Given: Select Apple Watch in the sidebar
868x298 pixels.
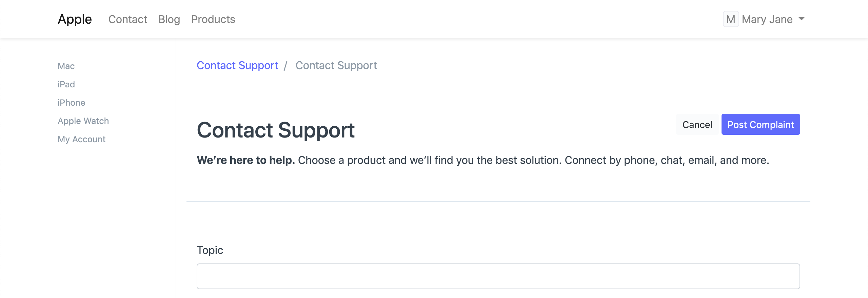Looking at the screenshot, I should click(x=83, y=121).
